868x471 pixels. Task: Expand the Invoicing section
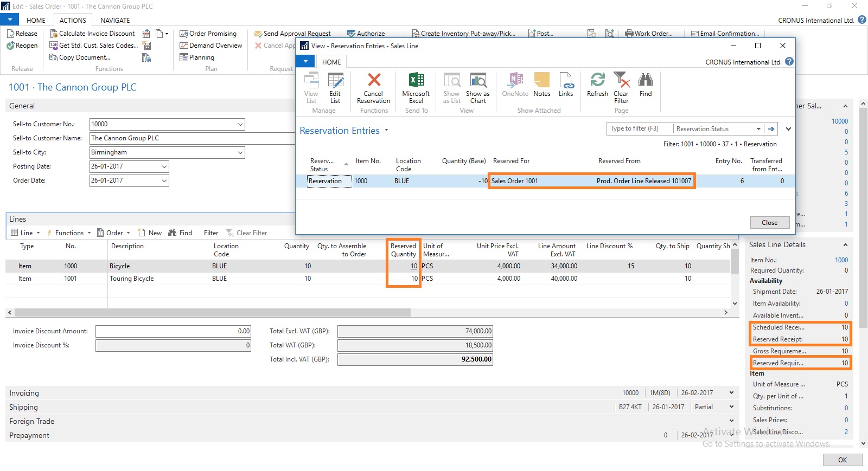[24, 393]
